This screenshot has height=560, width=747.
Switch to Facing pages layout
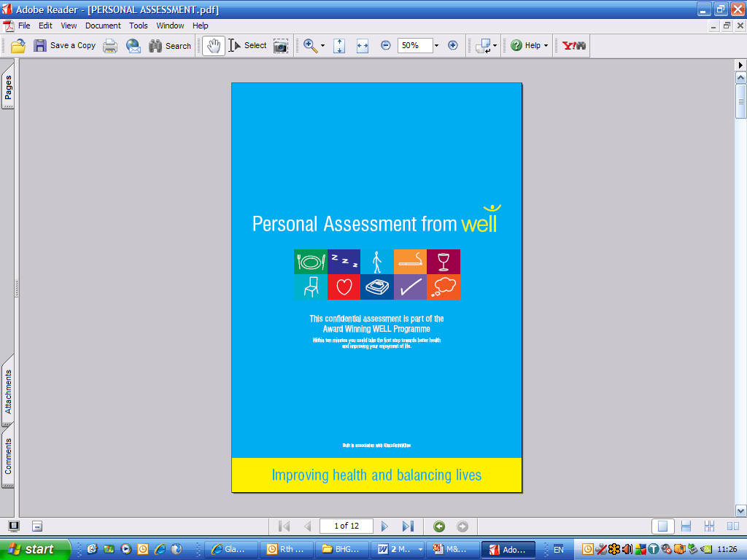point(732,526)
